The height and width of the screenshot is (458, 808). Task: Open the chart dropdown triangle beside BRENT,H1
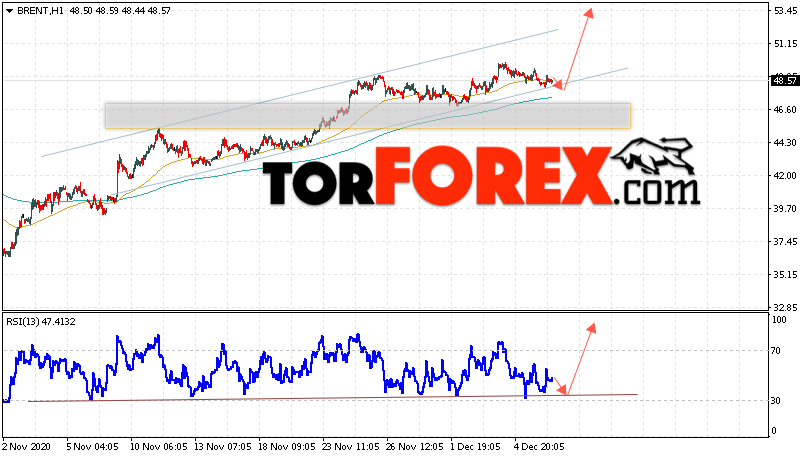click(x=9, y=11)
